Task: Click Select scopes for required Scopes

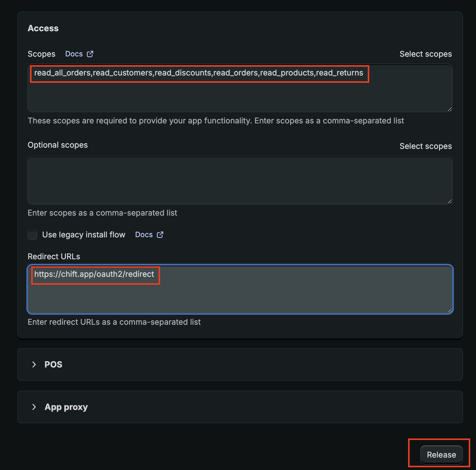Action: pos(425,54)
